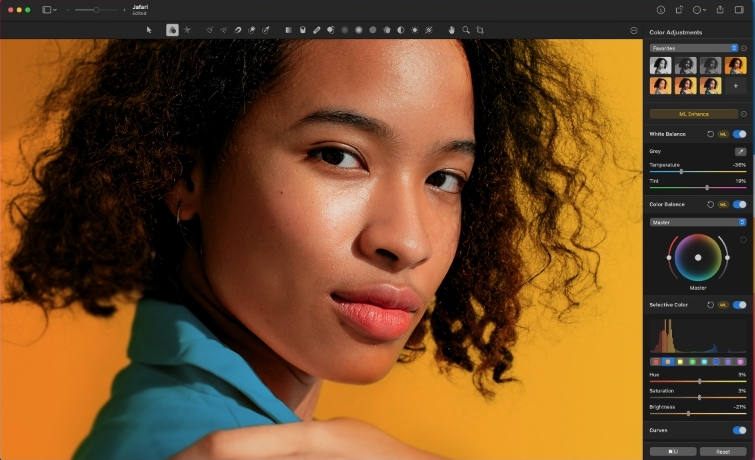Click the Color Adjustments panel title
The width and height of the screenshot is (755, 460).
676,32
